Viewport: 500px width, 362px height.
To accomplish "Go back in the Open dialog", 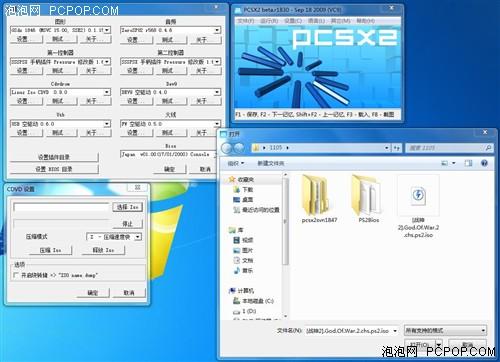I will tap(227, 148).
